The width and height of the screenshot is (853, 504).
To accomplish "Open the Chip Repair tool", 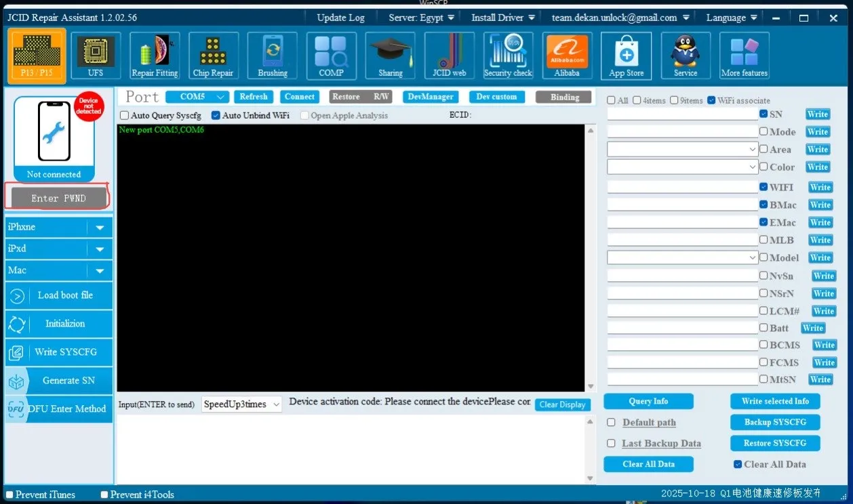I will click(x=213, y=56).
